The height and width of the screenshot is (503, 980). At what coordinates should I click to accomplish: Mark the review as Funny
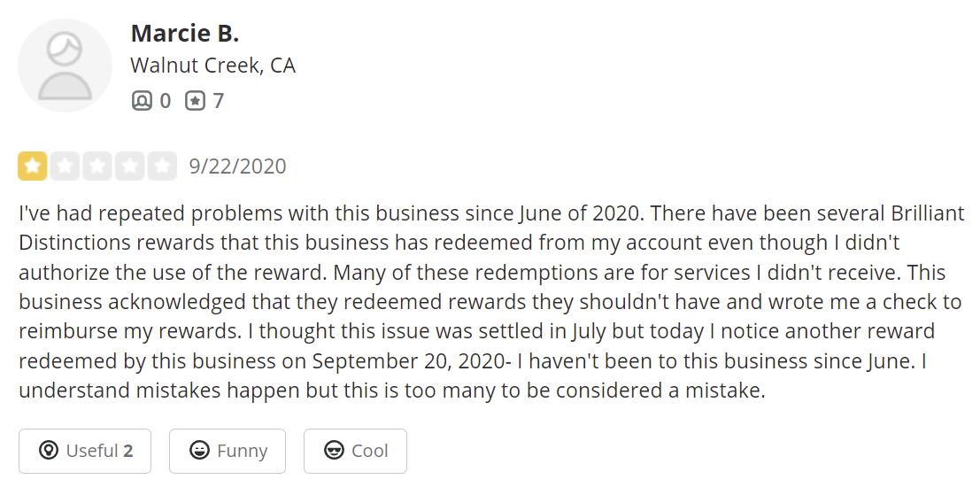pos(228,451)
